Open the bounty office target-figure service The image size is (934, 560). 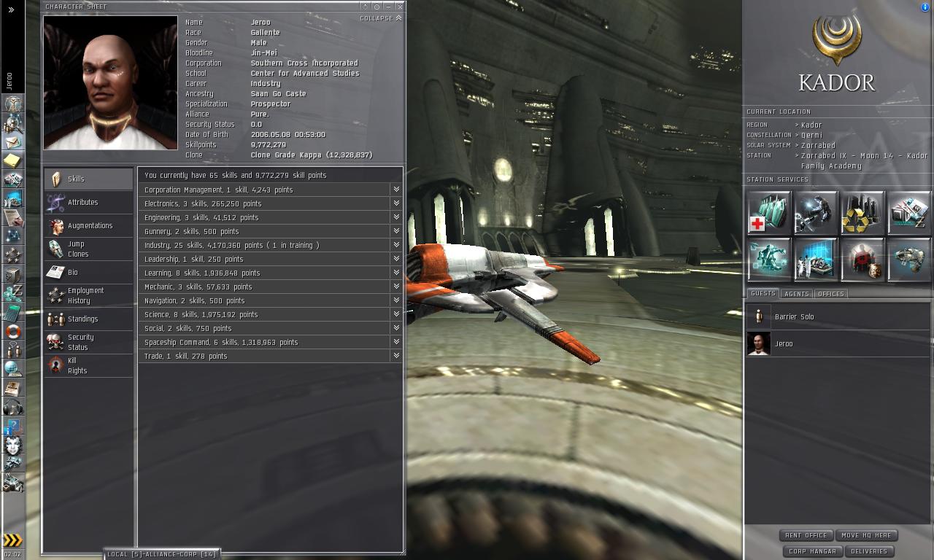pos(862,260)
